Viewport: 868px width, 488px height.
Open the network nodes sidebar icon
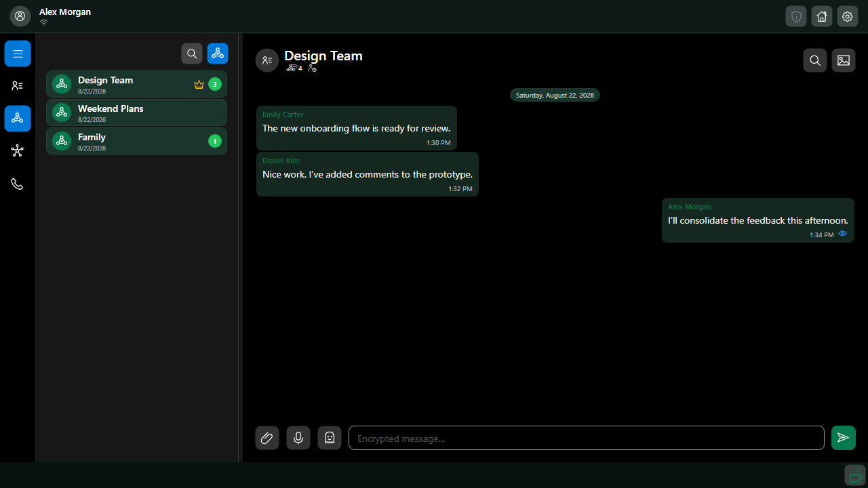click(18, 151)
